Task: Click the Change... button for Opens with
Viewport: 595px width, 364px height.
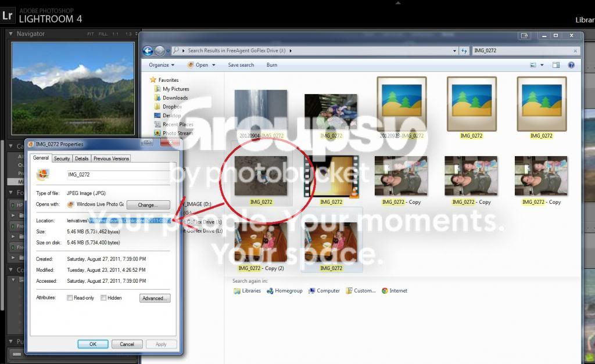Action: point(148,205)
